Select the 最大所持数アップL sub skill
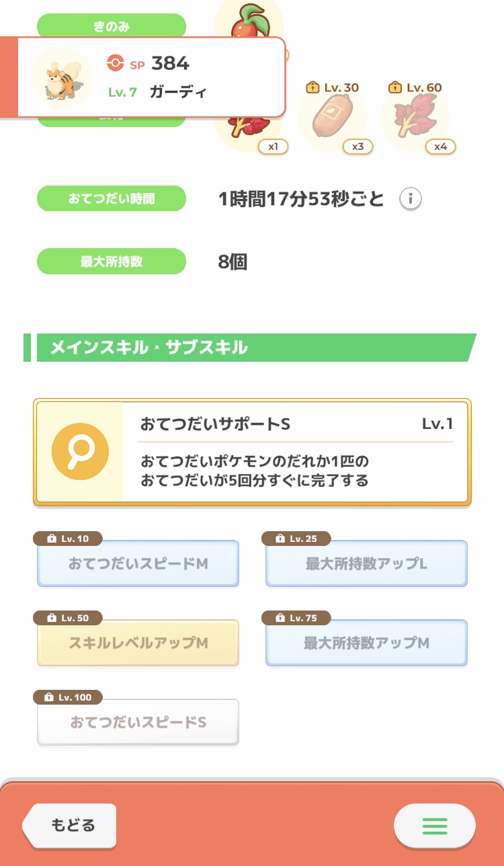Image resolution: width=504 pixels, height=866 pixels. (x=366, y=563)
